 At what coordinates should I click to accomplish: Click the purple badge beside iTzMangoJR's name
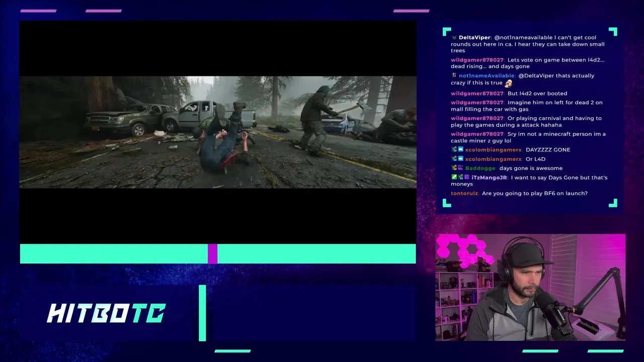point(467,177)
